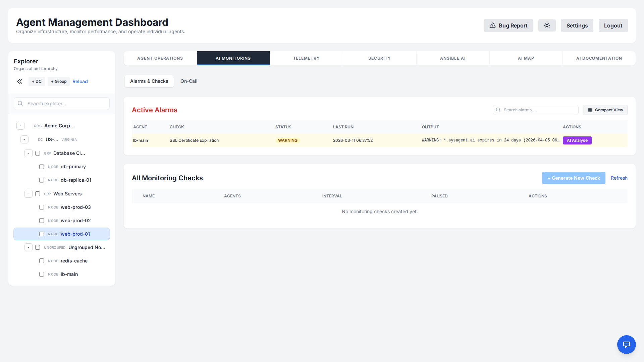
Task: Toggle the light/dark theme sun icon
Action: pyautogui.click(x=547, y=25)
